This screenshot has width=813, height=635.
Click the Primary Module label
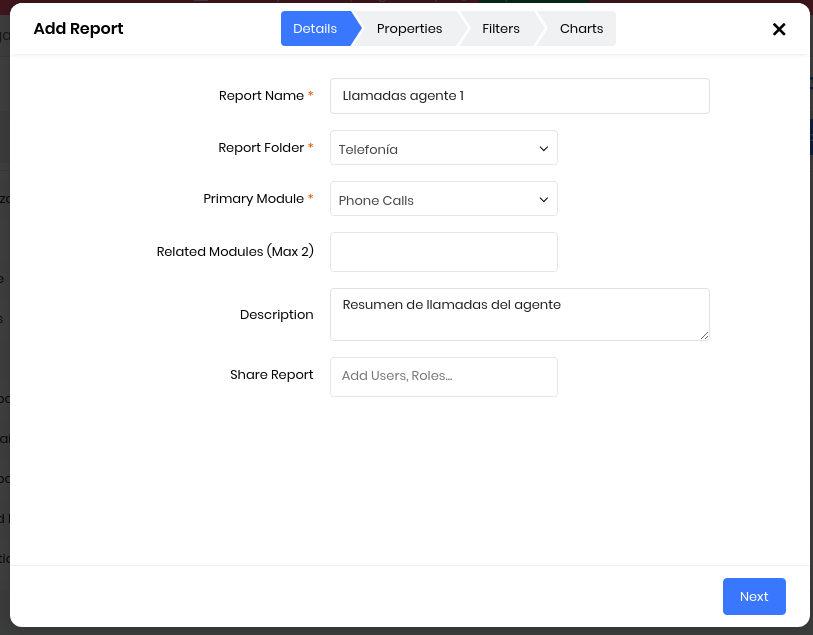[x=253, y=199]
